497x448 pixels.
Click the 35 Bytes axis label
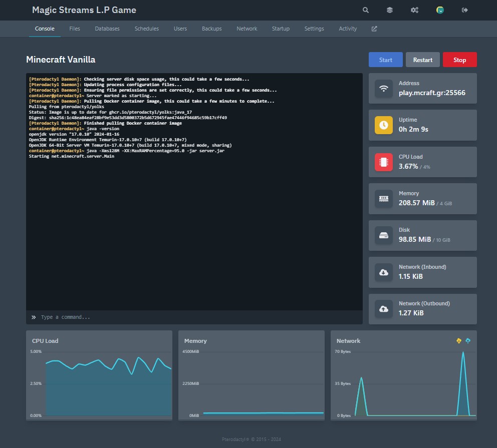(343, 383)
